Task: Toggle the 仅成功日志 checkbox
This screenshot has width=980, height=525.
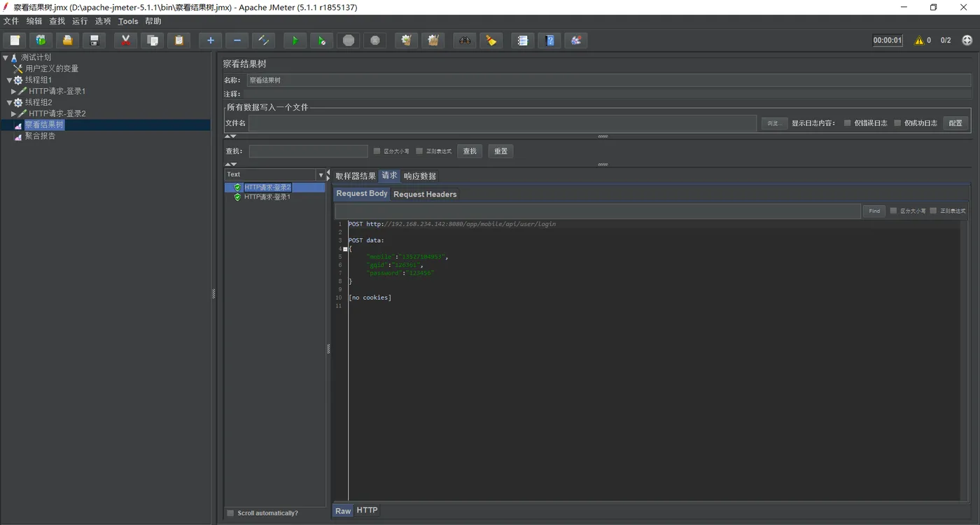Action: pyautogui.click(x=897, y=122)
